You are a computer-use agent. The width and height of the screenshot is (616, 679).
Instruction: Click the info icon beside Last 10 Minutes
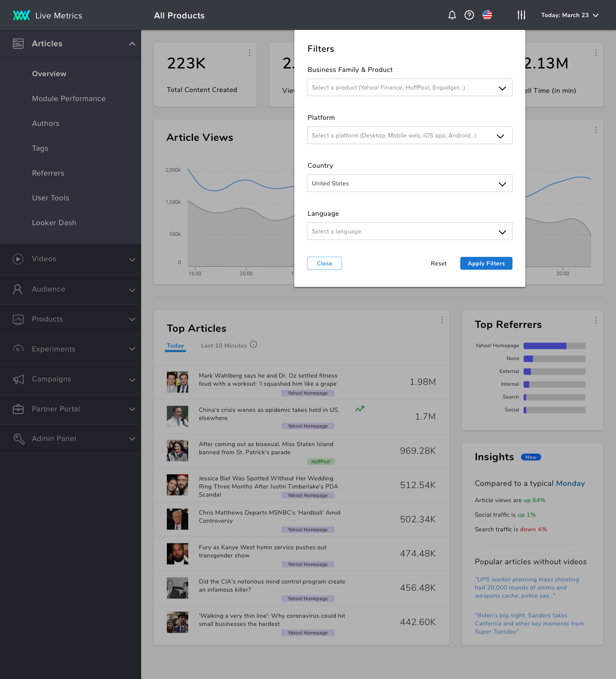coord(254,345)
